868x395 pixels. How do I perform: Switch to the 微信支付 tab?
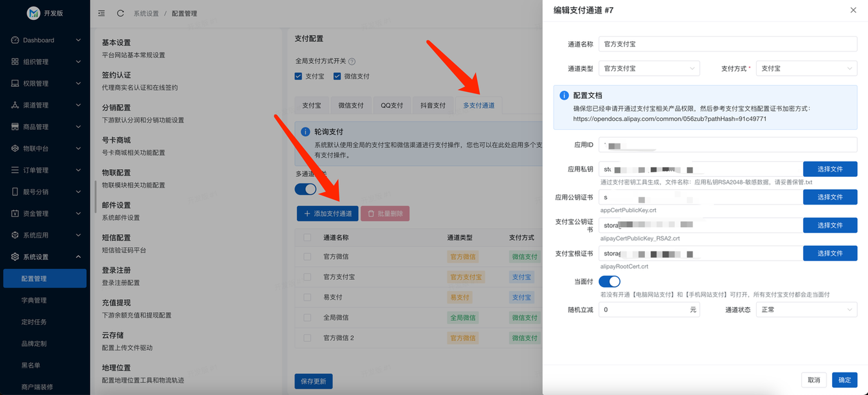(351, 106)
